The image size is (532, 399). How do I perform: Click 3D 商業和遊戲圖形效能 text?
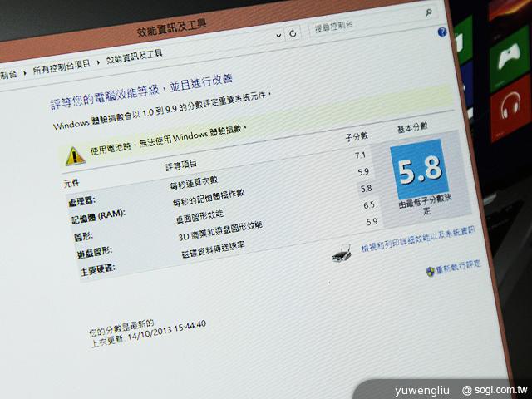point(220,231)
